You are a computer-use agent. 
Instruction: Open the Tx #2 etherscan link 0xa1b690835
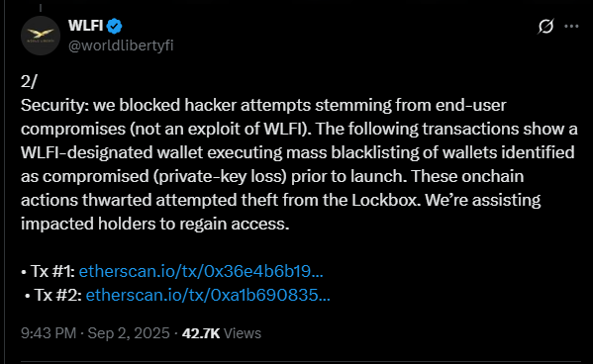coord(208,295)
